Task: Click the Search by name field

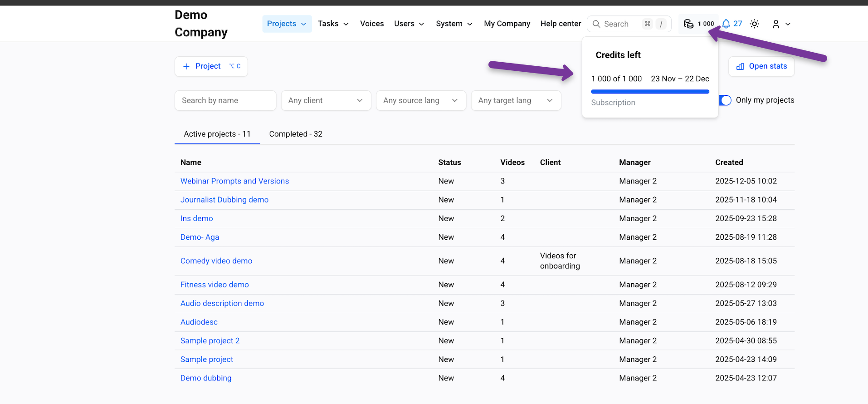Action: coord(225,100)
